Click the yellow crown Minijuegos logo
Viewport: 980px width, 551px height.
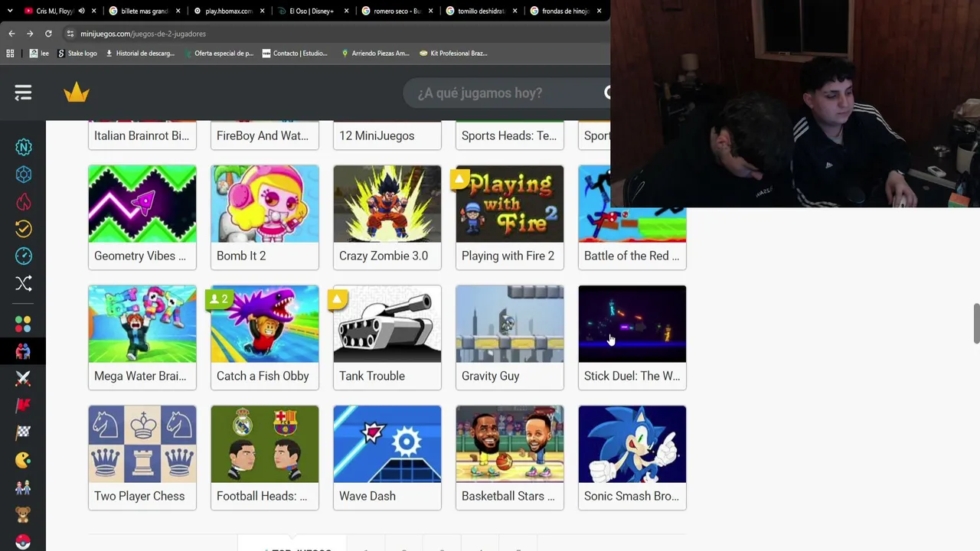coord(77,93)
